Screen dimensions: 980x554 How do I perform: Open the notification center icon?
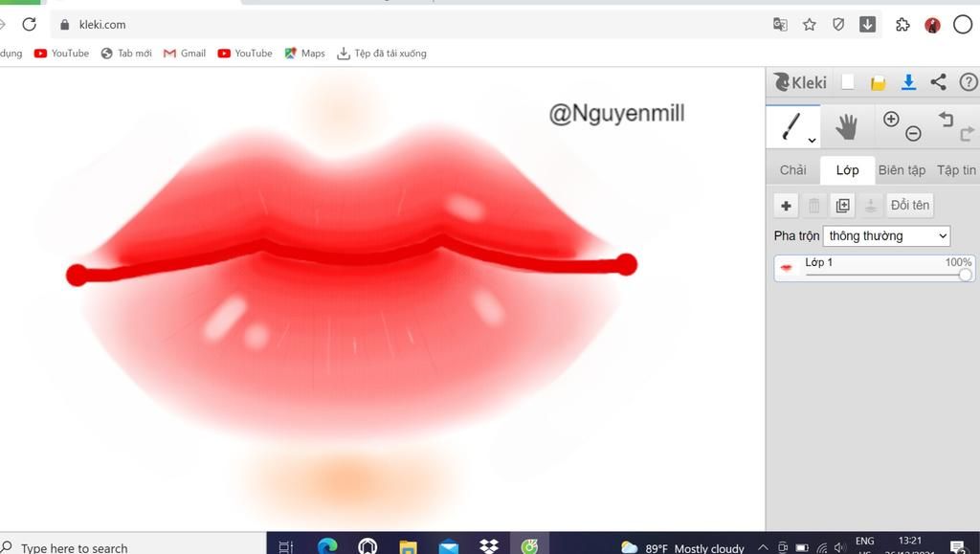tap(957, 547)
